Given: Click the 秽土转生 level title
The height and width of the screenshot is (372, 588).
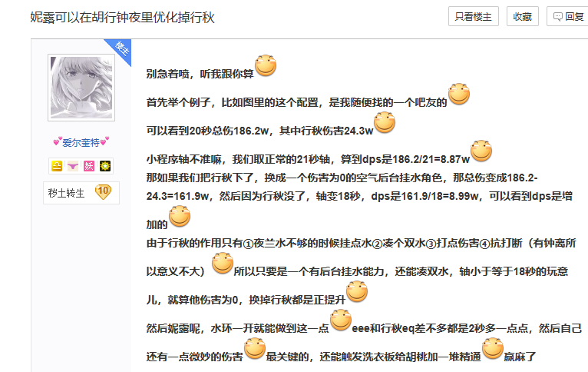Looking at the screenshot, I should pyautogui.click(x=66, y=192).
